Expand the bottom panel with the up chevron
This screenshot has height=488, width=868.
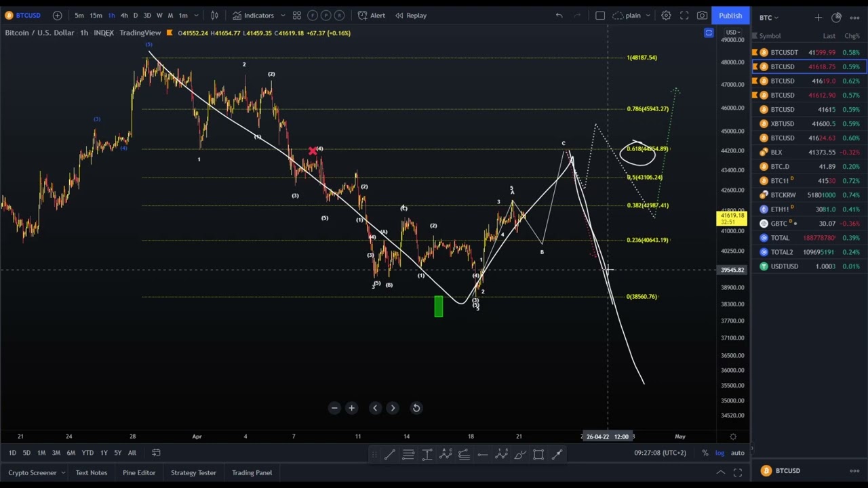(720, 472)
